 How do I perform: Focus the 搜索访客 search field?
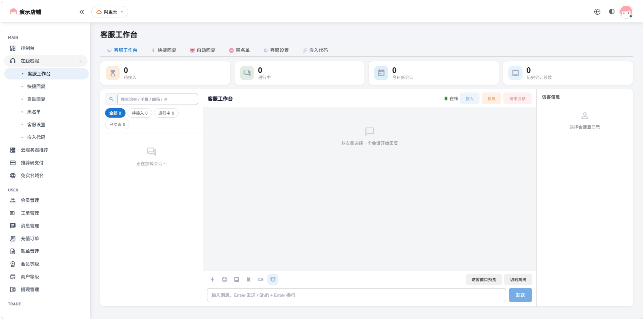pos(158,99)
